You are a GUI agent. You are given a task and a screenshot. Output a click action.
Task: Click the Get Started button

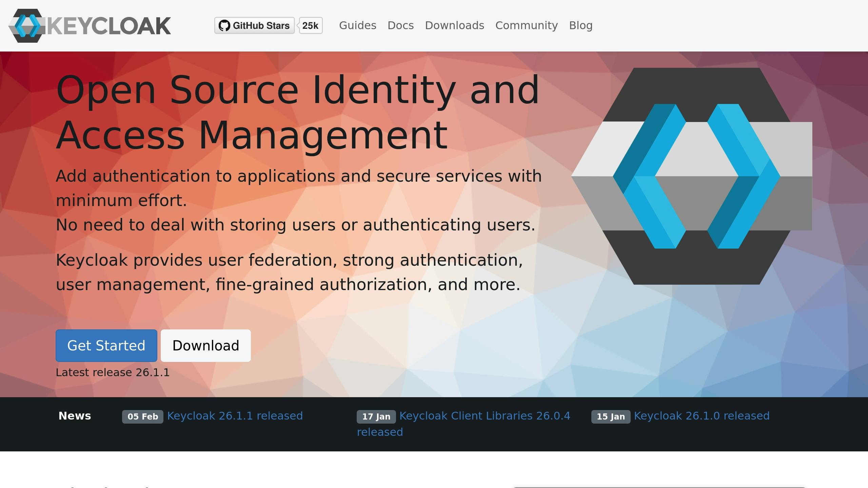(106, 346)
